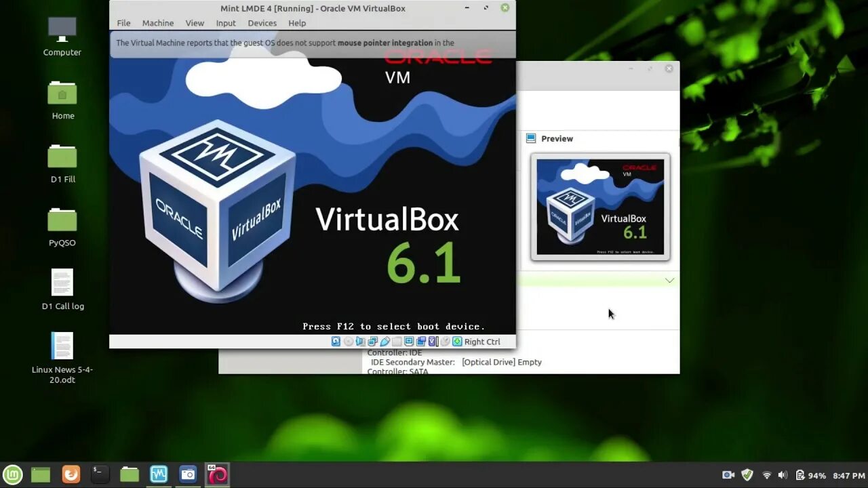Click the IDE Secondary Master optical drive entry
Image resolution: width=868 pixels, height=488 pixels.
pyautogui.click(x=456, y=362)
